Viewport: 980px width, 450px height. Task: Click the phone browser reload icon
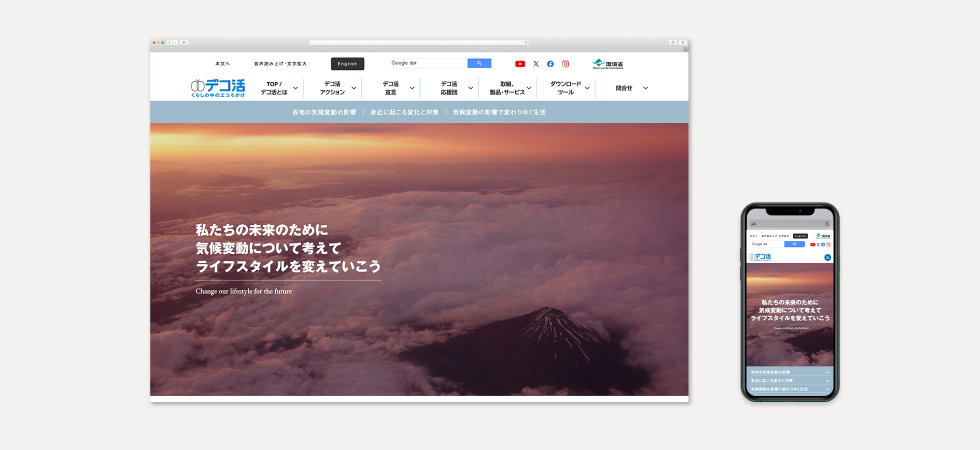[x=827, y=224]
